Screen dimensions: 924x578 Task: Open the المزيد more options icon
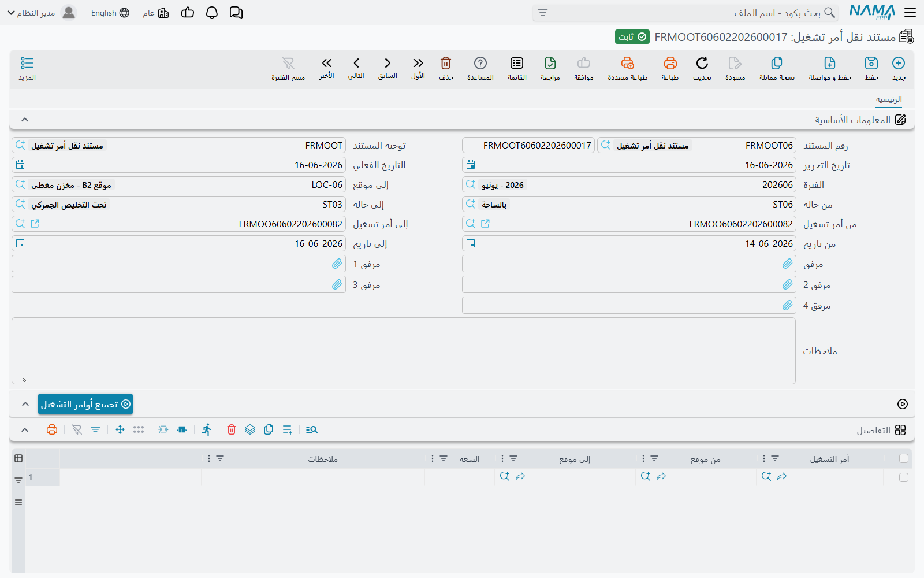pos(27,68)
